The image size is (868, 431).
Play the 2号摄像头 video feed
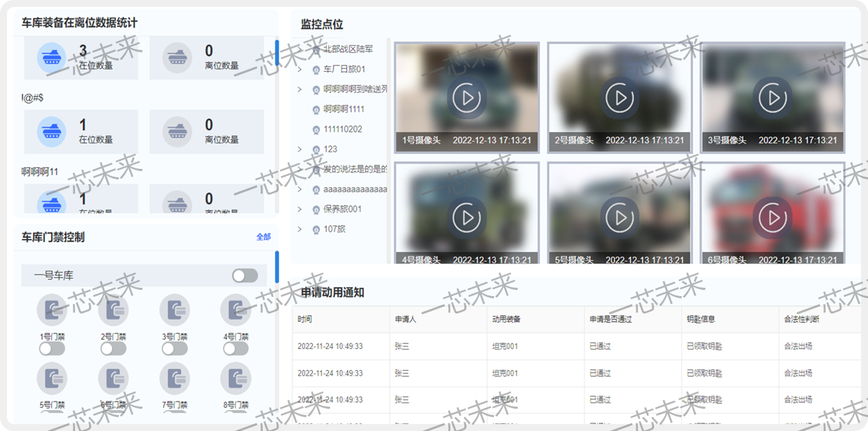point(620,98)
